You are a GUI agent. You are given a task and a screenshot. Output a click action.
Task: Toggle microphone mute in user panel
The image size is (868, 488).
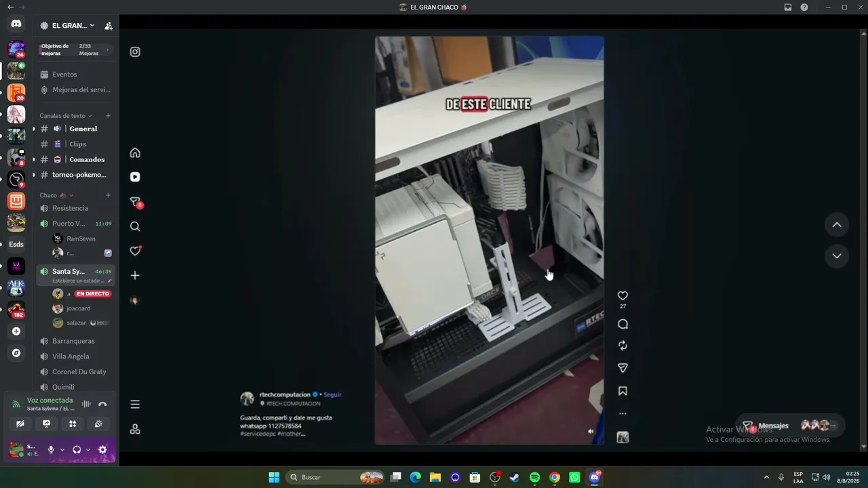point(51,449)
